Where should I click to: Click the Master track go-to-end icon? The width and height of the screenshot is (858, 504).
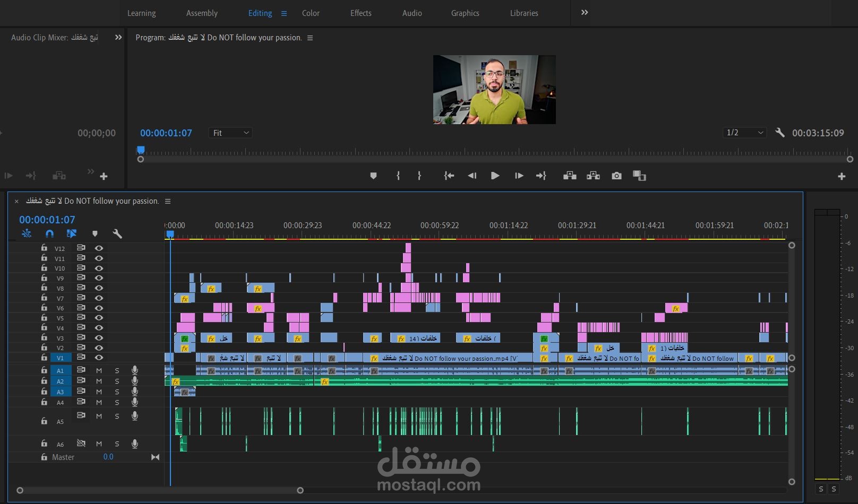tap(155, 457)
